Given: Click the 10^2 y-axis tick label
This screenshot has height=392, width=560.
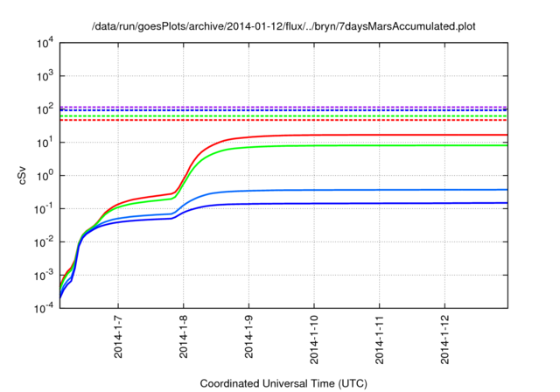Looking at the screenshot, I should pyautogui.click(x=45, y=109).
